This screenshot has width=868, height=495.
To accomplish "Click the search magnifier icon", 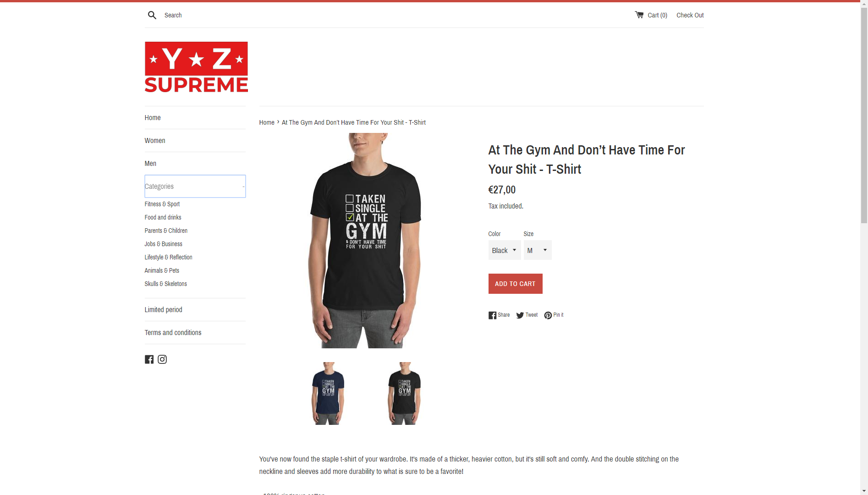I will pos(152,15).
